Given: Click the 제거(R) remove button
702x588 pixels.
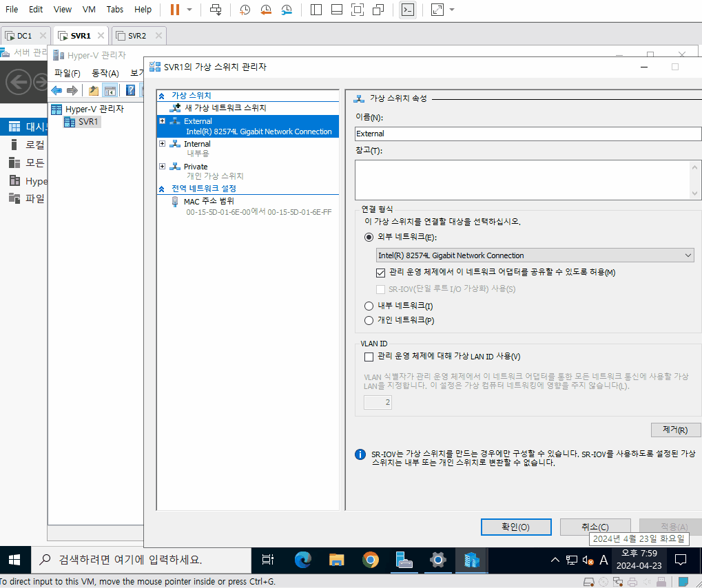Looking at the screenshot, I should click(x=675, y=430).
